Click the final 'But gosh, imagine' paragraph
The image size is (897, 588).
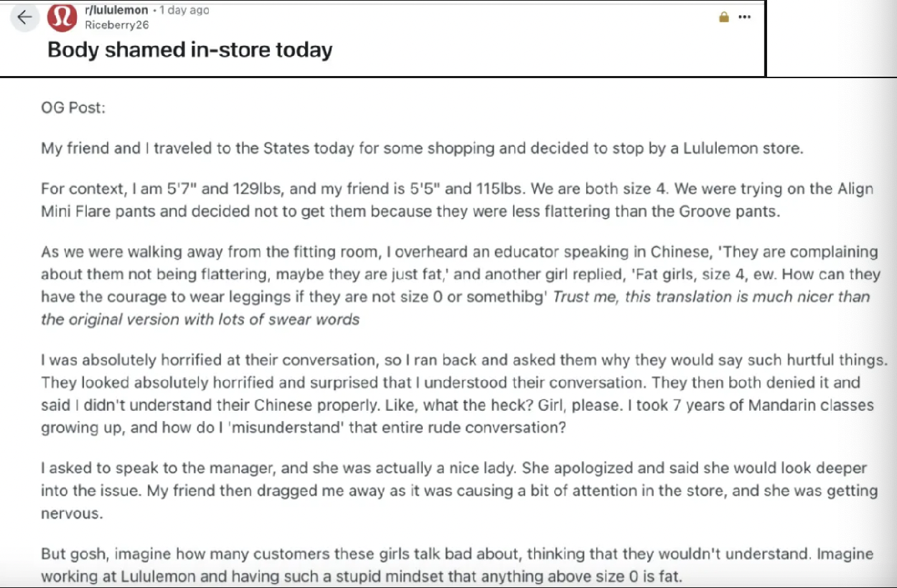pyautogui.click(x=457, y=565)
